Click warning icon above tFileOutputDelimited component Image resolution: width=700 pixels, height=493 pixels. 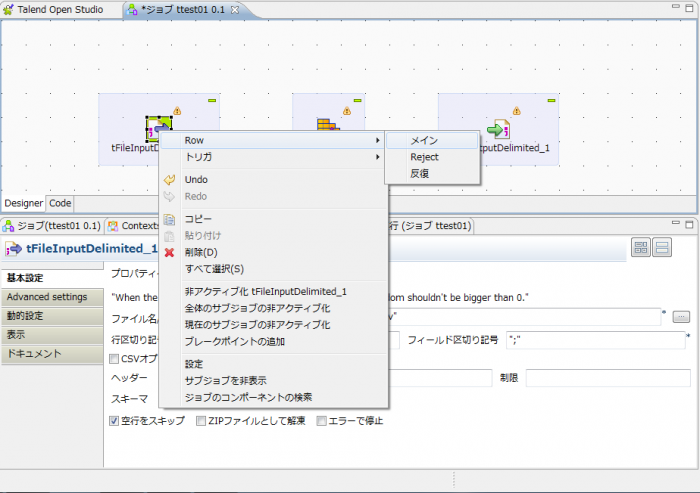click(517, 111)
